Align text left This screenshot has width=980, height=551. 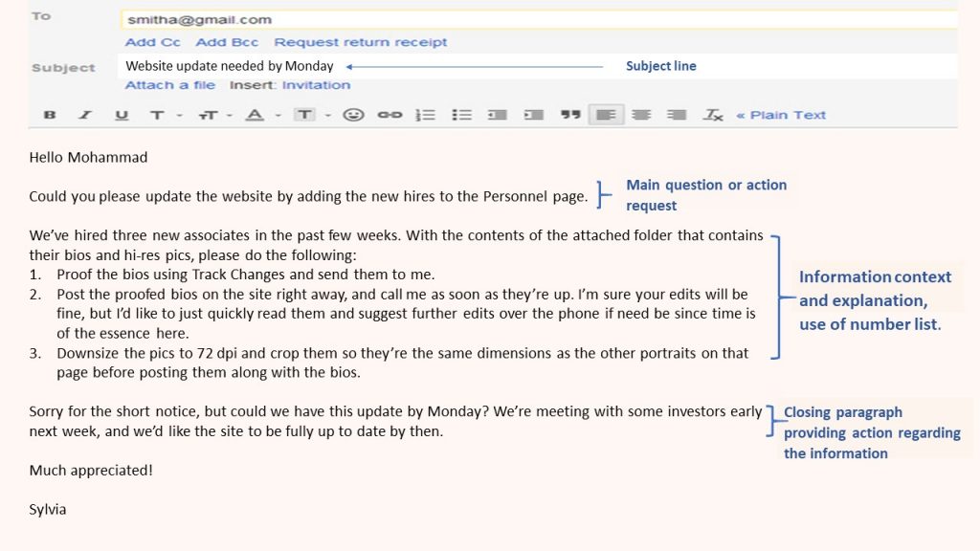pyautogui.click(x=606, y=115)
